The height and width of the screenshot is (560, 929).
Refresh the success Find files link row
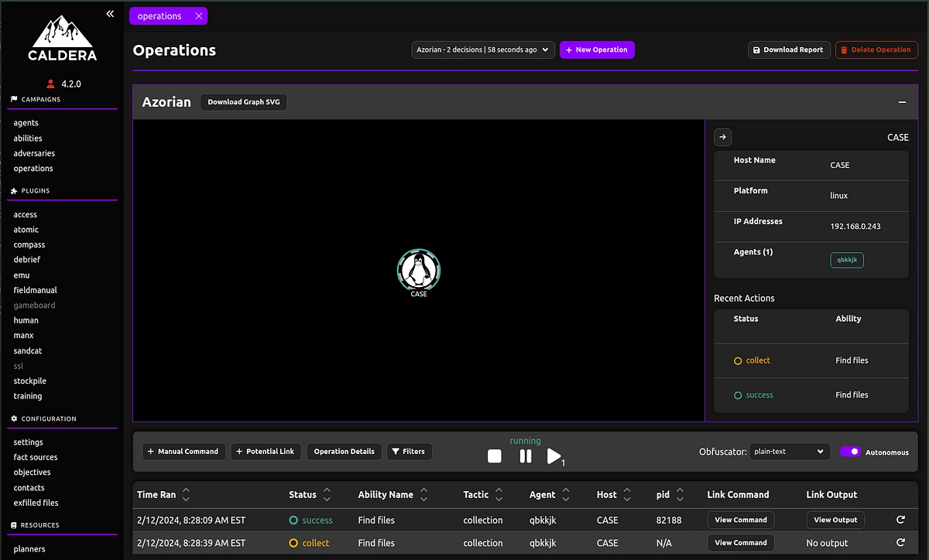900,520
